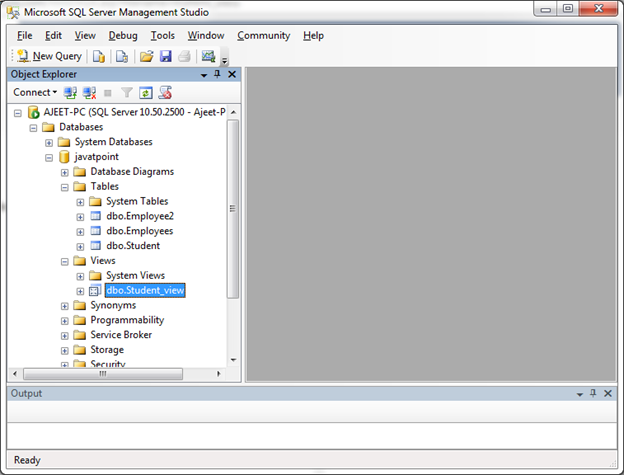Expand the Database Diagrams node
Image resolution: width=624 pixels, height=475 pixels.
point(64,173)
